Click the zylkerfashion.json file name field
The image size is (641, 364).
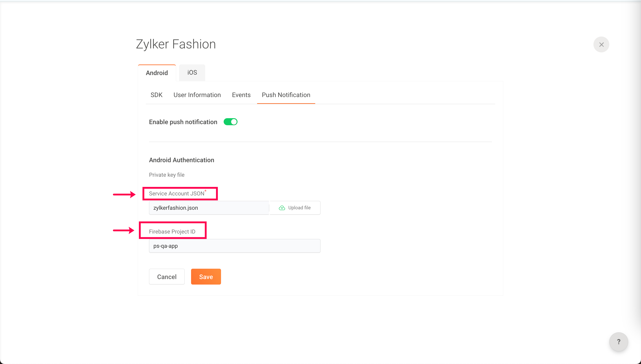click(209, 208)
